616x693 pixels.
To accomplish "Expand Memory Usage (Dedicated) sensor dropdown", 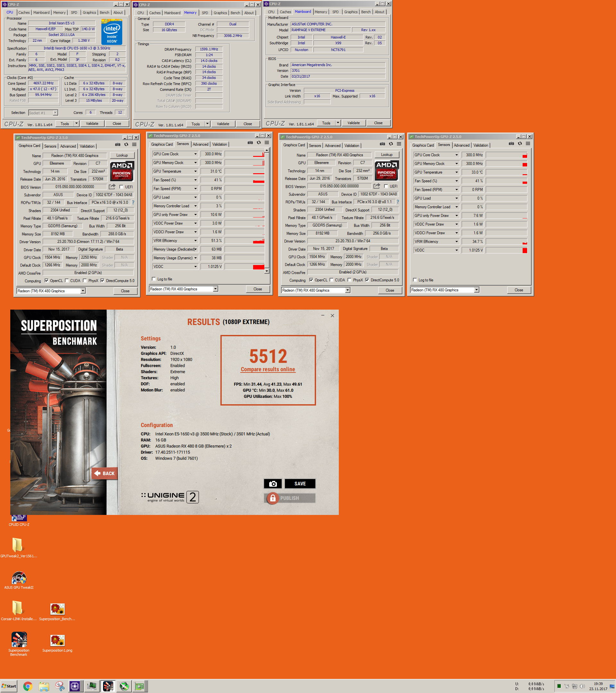I will tap(195, 249).
